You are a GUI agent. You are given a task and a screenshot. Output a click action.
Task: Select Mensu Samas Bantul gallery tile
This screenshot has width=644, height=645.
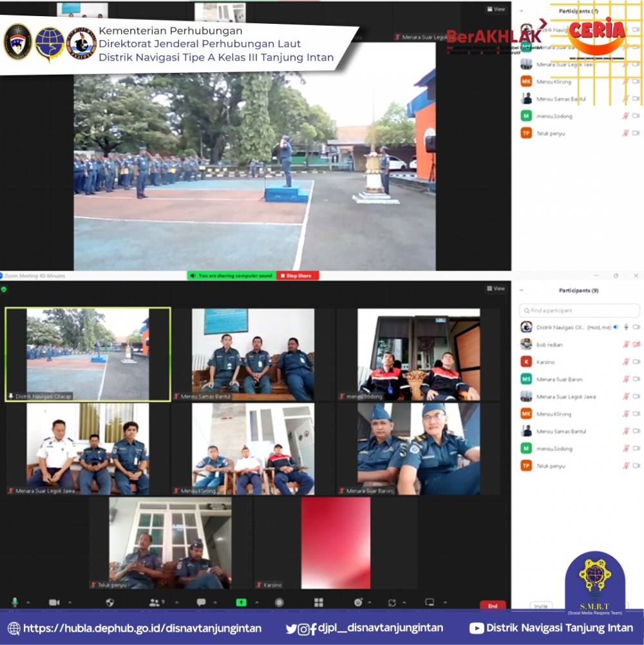click(x=253, y=354)
